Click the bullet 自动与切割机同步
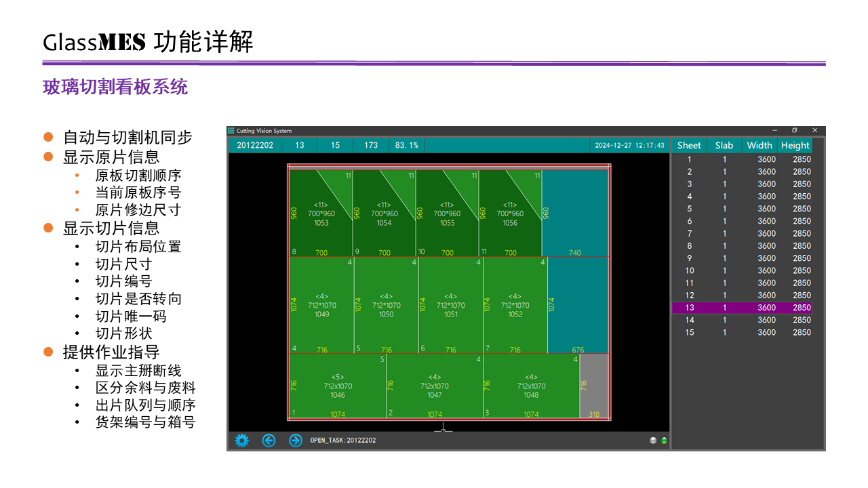 [x=127, y=138]
